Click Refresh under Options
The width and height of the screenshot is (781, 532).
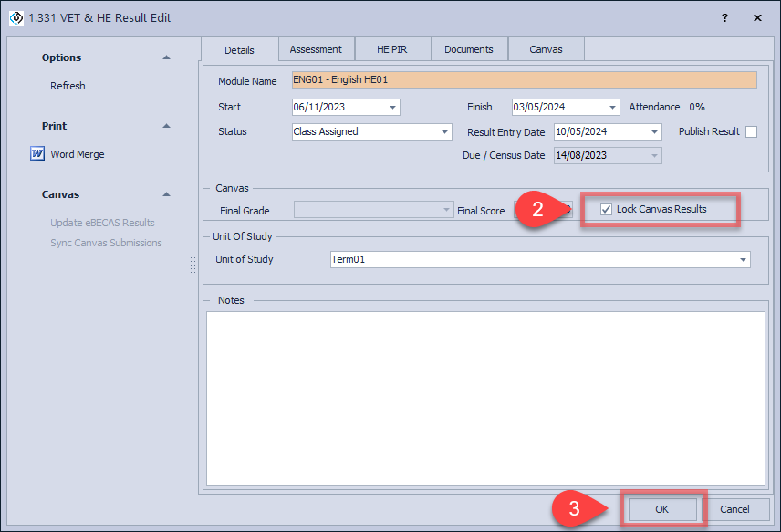pyautogui.click(x=68, y=86)
